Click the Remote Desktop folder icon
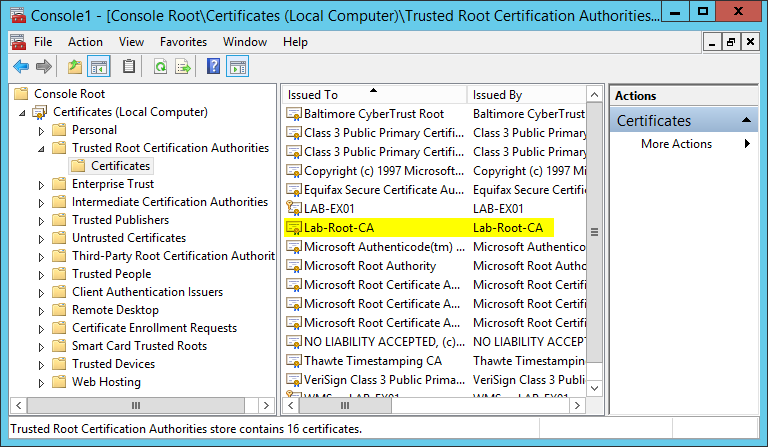The image size is (768, 447). pyautogui.click(x=59, y=310)
